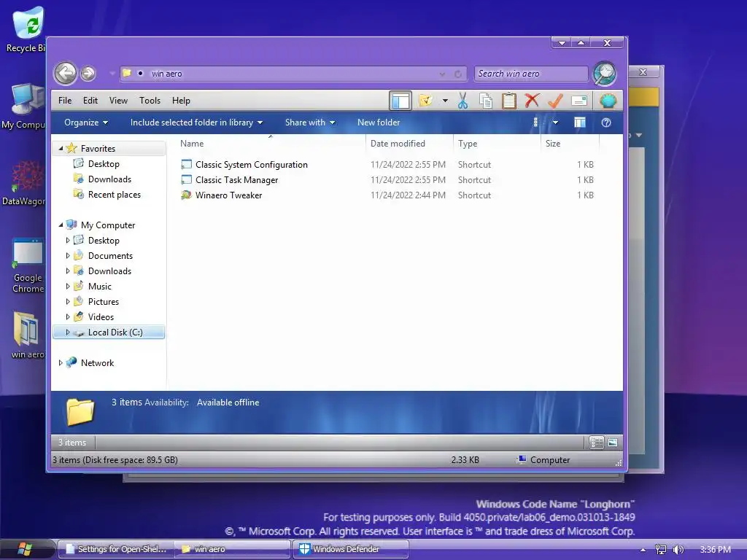Click the Help question mark icon

(x=606, y=122)
